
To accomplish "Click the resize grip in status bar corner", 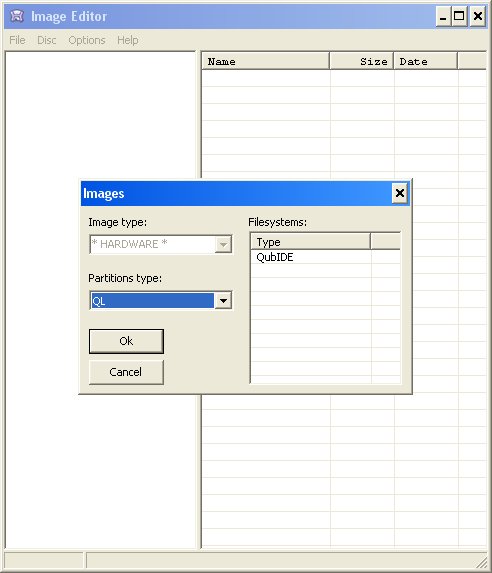I will (x=482, y=562).
